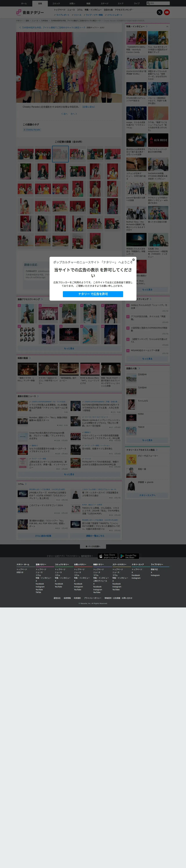
Task: Open 運営会社 in the footer
Action: coord(57,598)
